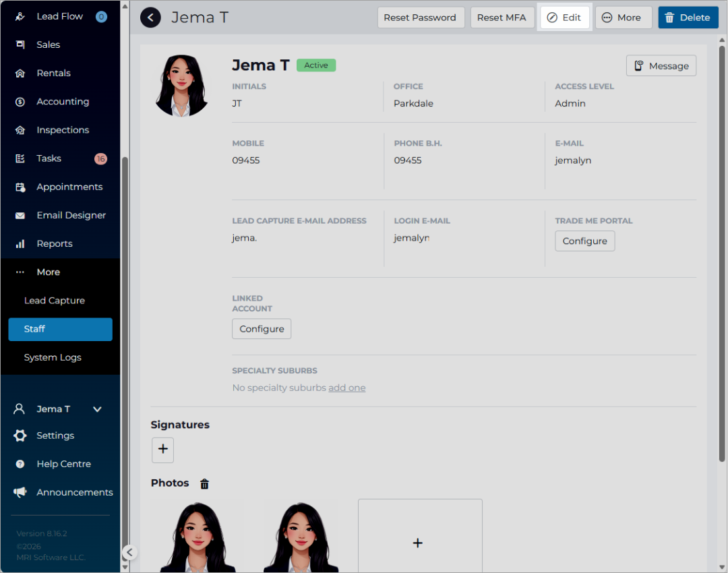Click the Email Designer envelope icon
728x573 pixels.
[20, 216]
